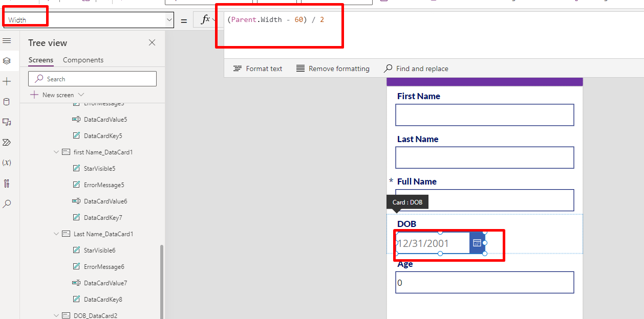Open the Data cylinder icon

[7, 102]
